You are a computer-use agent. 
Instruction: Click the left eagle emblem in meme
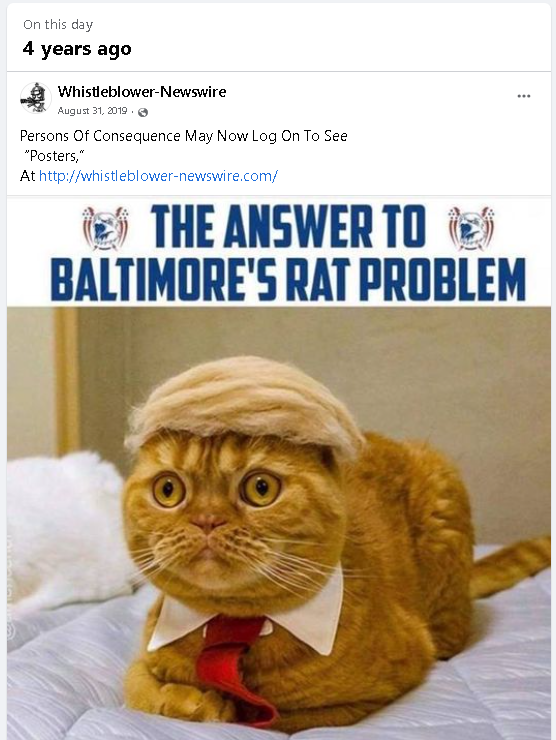click(105, 228)
